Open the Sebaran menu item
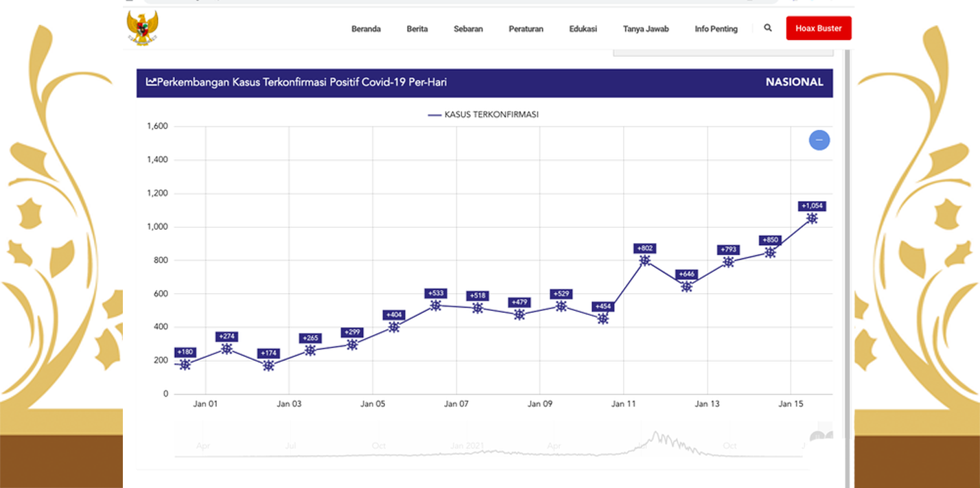This screenshot has height=488, width=980. click(468, 29)
